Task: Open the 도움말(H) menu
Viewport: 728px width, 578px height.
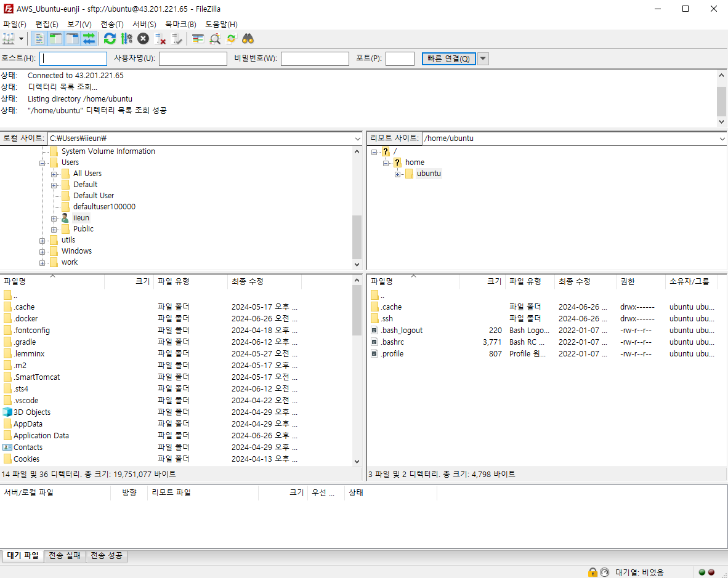Action: (222, 24)
